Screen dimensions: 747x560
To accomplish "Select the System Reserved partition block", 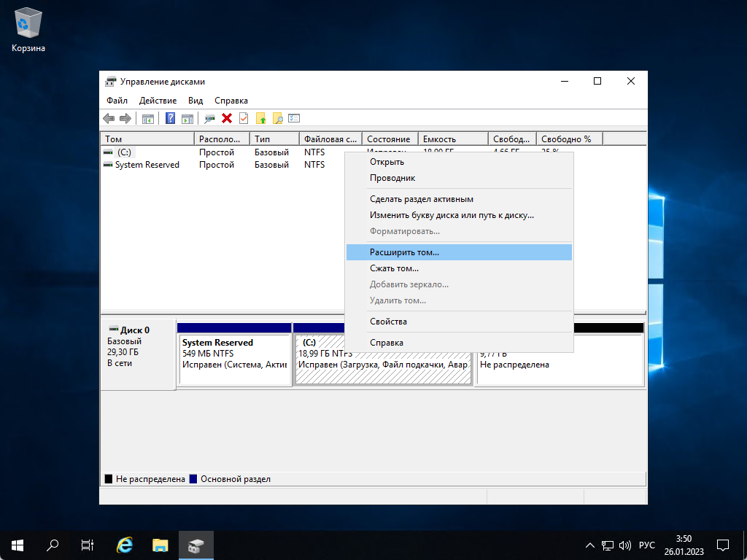I will point(233,361).
